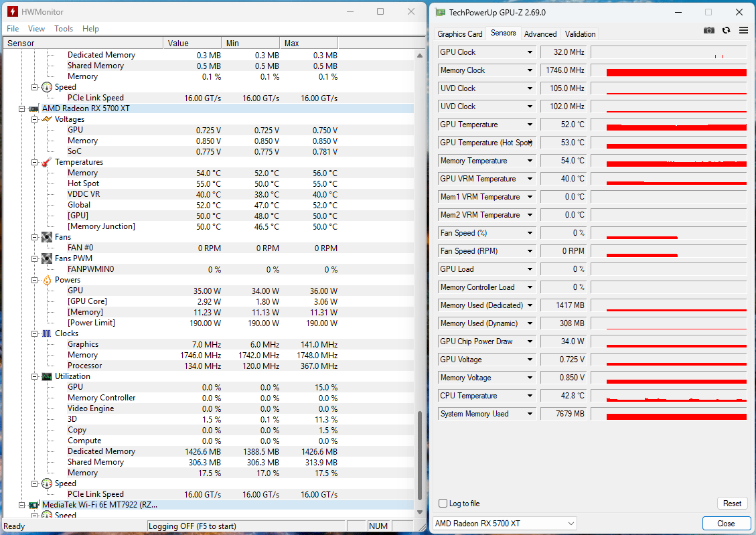The height and width of the screenshot is (535, 756).
Task: Open the AMD Radeon RX 5700 XT device selector
Action: click(x=504, y=524)
